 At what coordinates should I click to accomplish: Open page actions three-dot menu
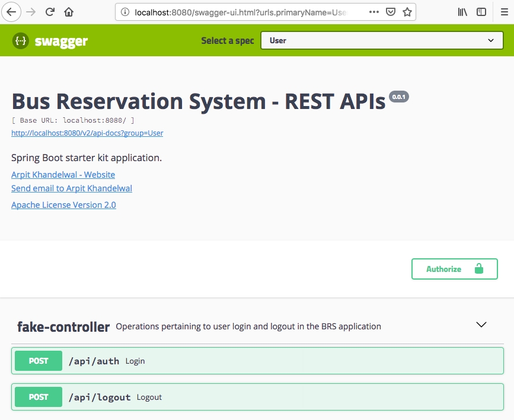pos(374,12)
